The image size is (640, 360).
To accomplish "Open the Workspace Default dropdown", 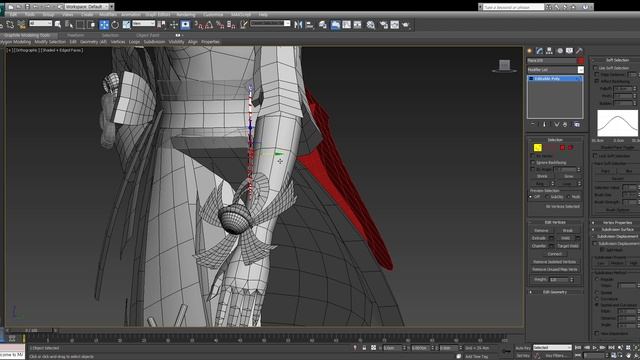I will click(88, 7).
